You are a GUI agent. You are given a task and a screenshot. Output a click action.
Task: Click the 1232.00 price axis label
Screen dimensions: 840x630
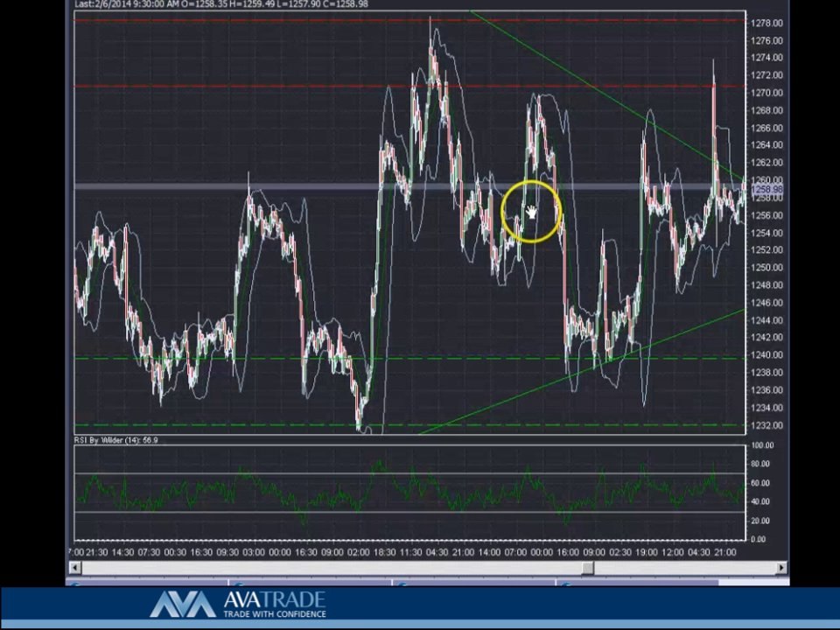(767, 425)
